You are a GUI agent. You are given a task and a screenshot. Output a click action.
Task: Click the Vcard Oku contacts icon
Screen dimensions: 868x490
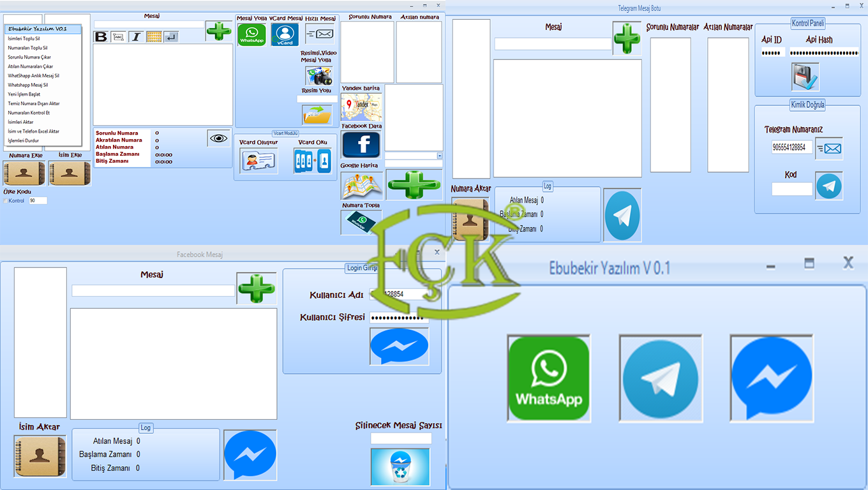pyautogui.click(x=313, y=161)
